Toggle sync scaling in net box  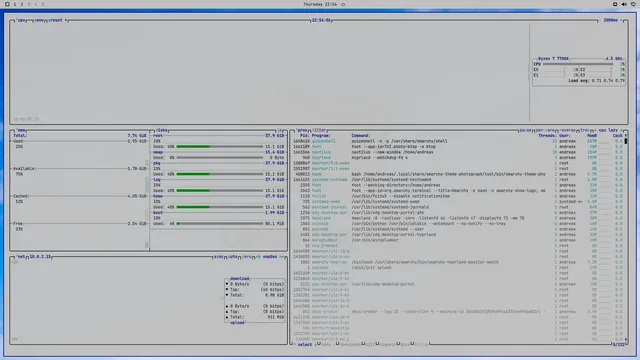218,257
